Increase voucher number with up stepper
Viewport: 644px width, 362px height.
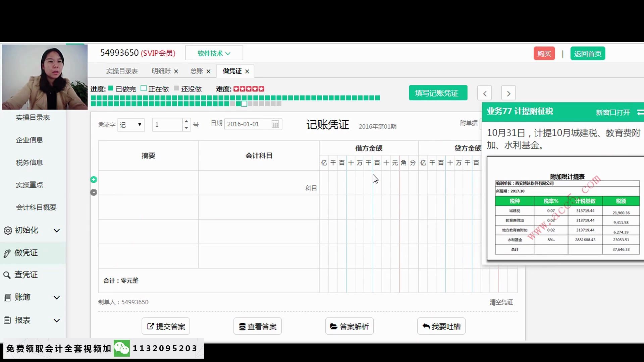[186, 121]
